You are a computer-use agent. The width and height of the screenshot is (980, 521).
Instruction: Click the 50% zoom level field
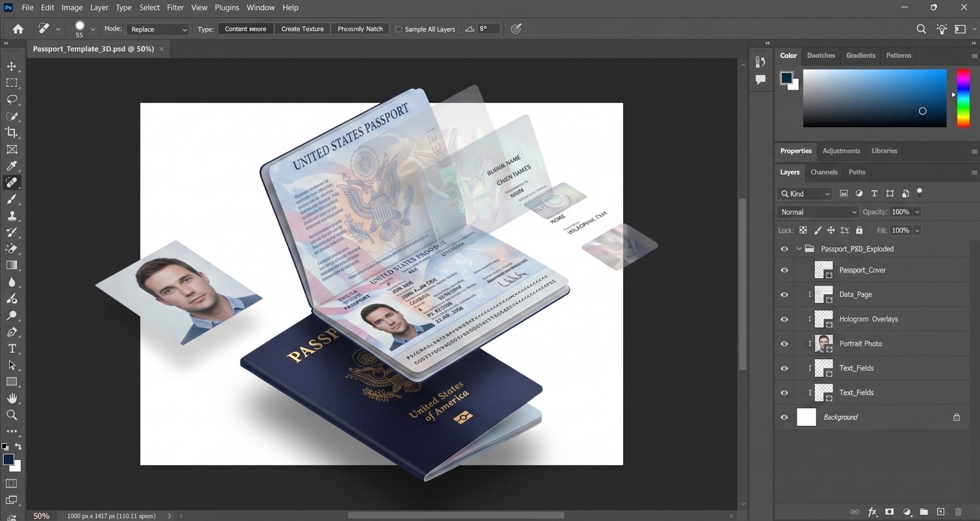(x=41, y=516)
